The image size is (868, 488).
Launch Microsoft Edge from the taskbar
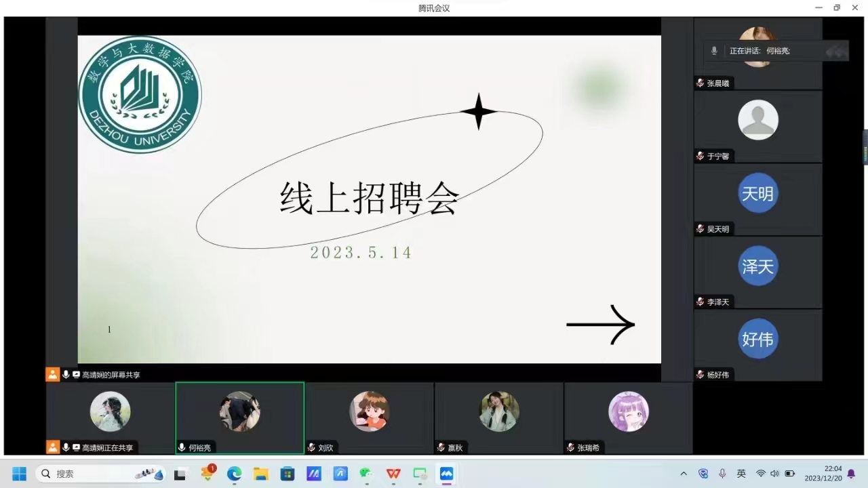point(234,474)
